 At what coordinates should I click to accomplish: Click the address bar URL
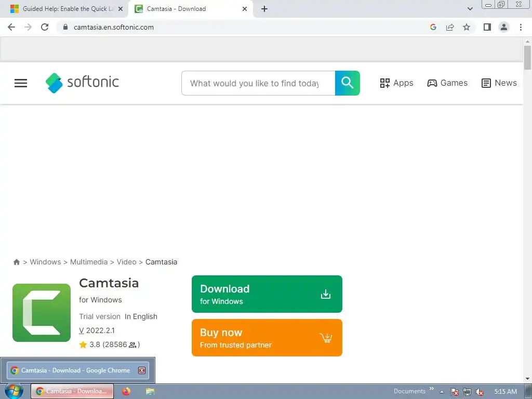[x=114, y=27]
